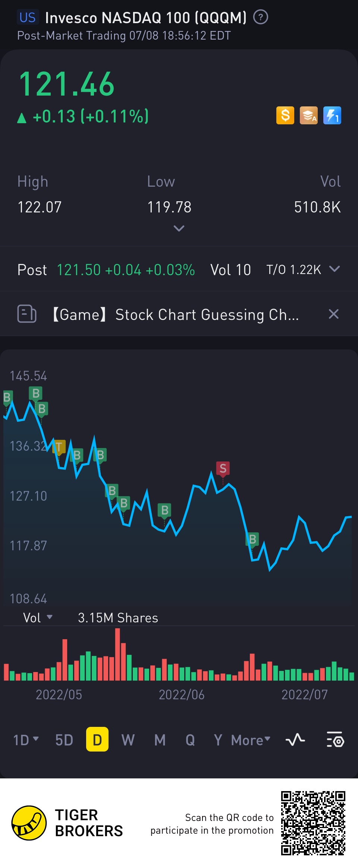Expand quote details chevron under Low

[179, 228]
